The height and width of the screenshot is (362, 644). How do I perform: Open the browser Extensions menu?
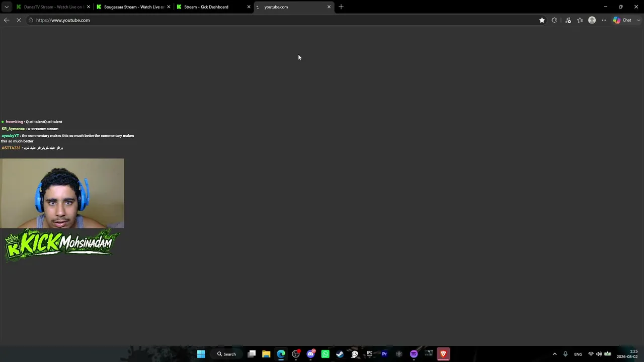pyautogui.click(x=554, y=20)
